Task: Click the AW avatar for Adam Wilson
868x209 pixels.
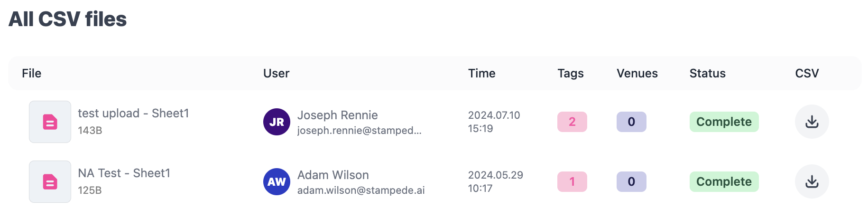Action: [277, 181]
